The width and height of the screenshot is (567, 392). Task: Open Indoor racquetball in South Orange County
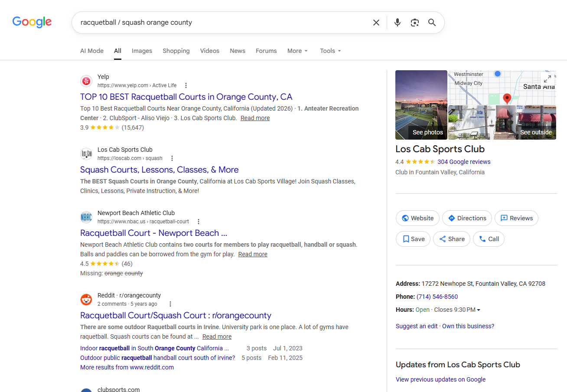click(x=154, y=348)
